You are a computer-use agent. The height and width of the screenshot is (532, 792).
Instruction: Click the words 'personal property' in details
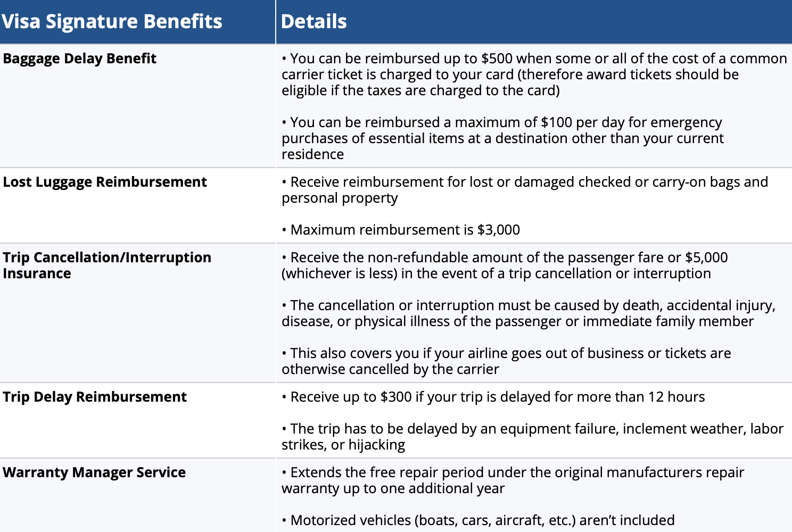click(x=340, y=198)
